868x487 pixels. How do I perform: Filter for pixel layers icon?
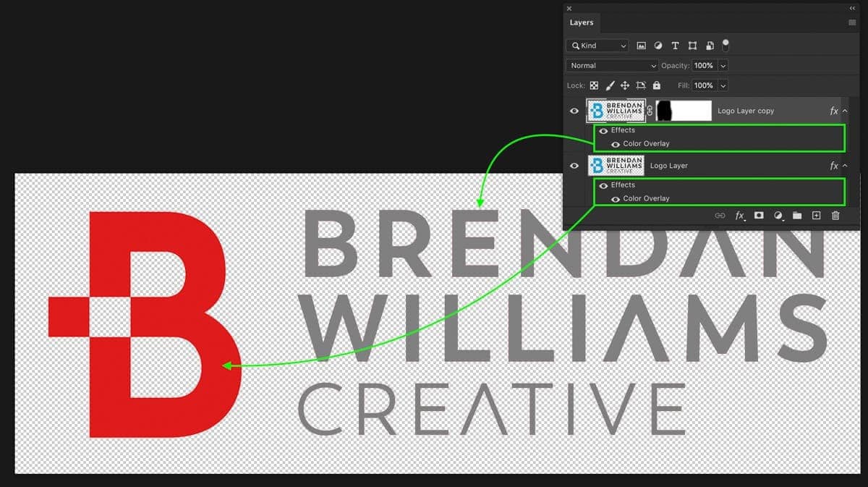tap(641, 46)
